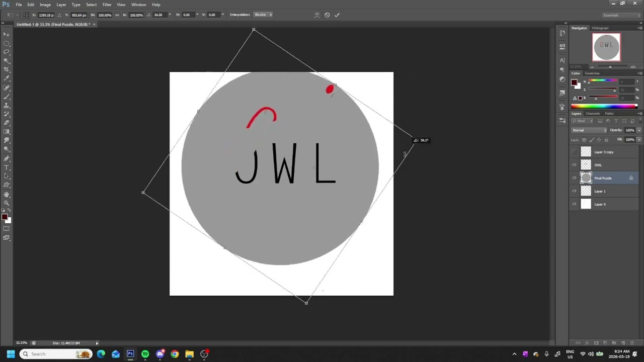Open the Interpolation Bicubic dropdown
The width and height of the screenshot is (644, 362).
tap(263, 15)
